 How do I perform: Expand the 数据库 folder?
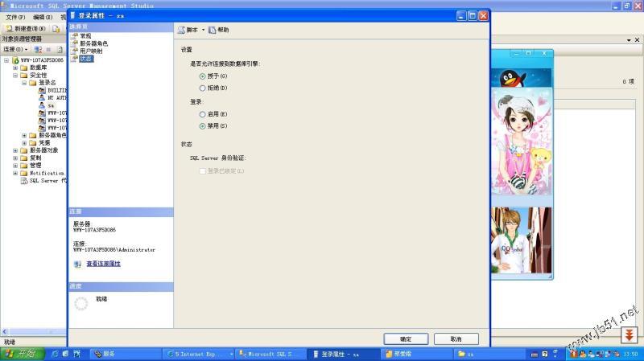click(x=15, y=68)
